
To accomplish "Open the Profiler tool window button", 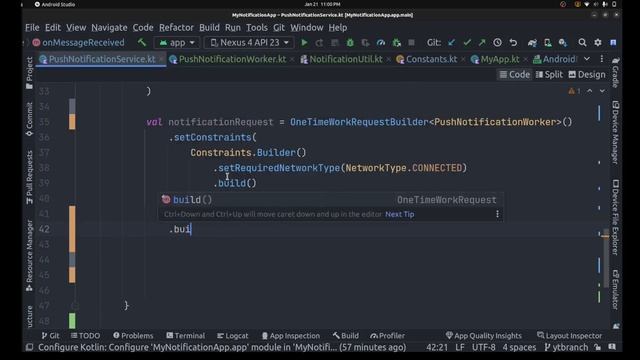I will click(x=387, y=336).
